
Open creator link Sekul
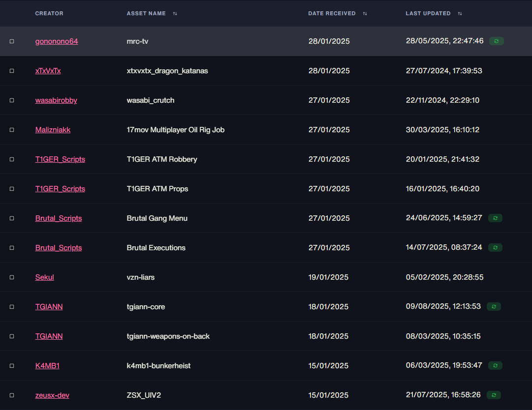[x=44, y=277]
